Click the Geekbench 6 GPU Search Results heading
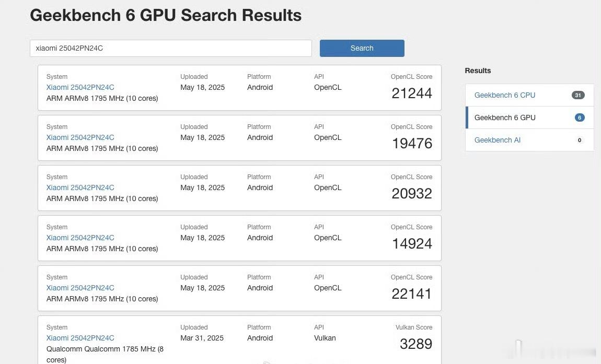The height and width of the screenshot is (364, 601). [166, 15]
